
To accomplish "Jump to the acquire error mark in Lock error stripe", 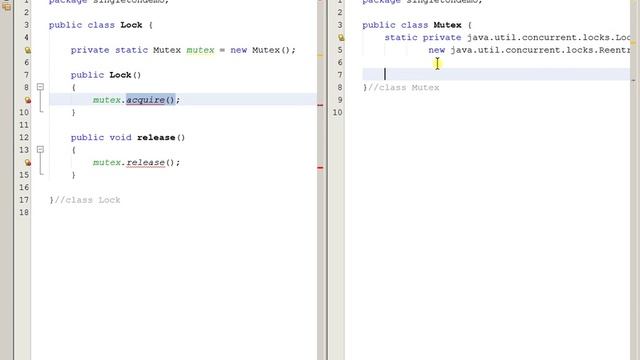I will coord(320,105).
